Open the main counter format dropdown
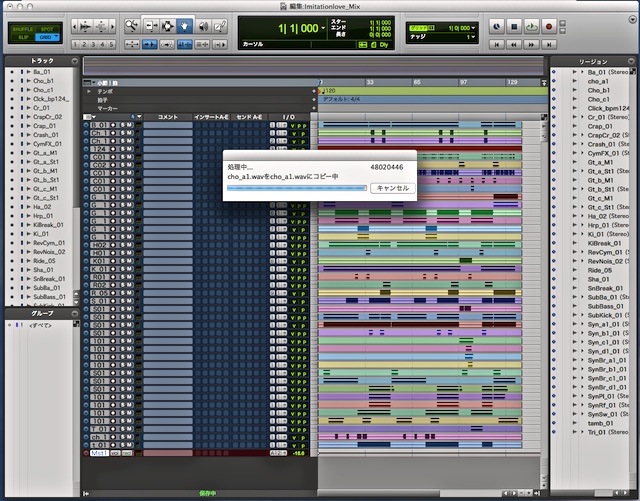 (x=321, y=28)
